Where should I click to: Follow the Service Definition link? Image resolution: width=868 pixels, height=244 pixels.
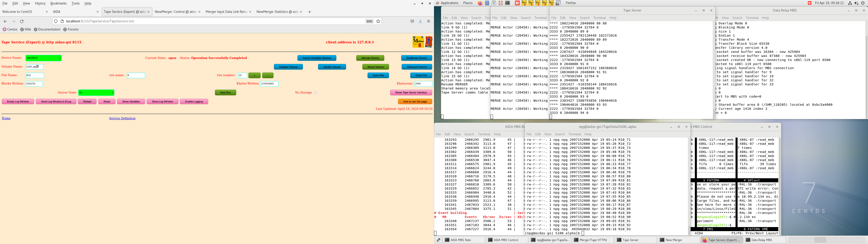pyautogui.click(x=122, y=118)
